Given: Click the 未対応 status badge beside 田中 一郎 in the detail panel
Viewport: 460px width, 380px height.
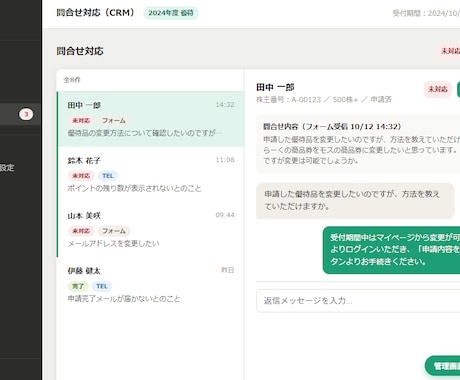Looking at the screenshot, I should 438,89.
